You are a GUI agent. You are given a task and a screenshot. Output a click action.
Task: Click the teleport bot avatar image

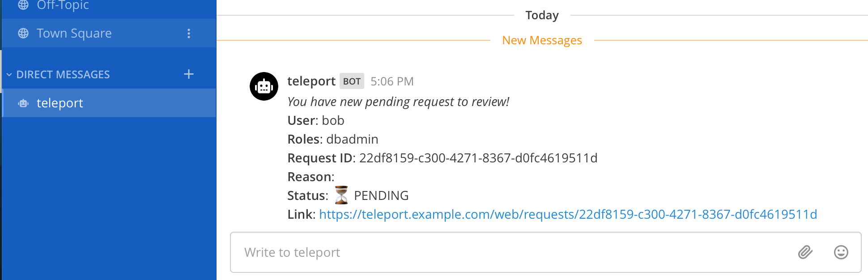click(x=264, y=86)
